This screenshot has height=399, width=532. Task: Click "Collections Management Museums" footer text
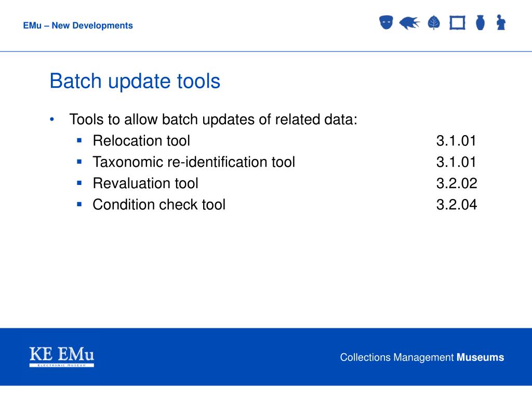click(x=422, y=357)
